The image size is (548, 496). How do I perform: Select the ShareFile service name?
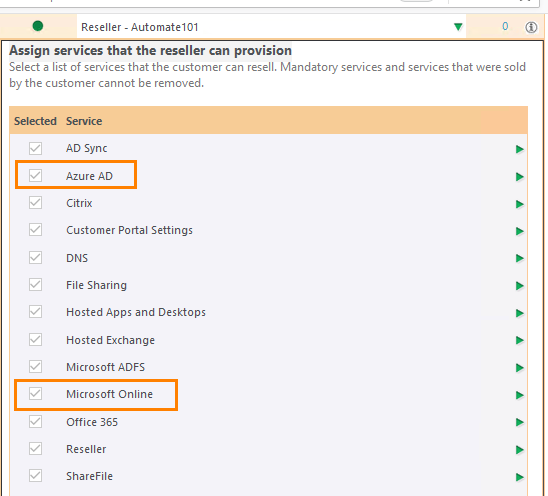(89, 476)
